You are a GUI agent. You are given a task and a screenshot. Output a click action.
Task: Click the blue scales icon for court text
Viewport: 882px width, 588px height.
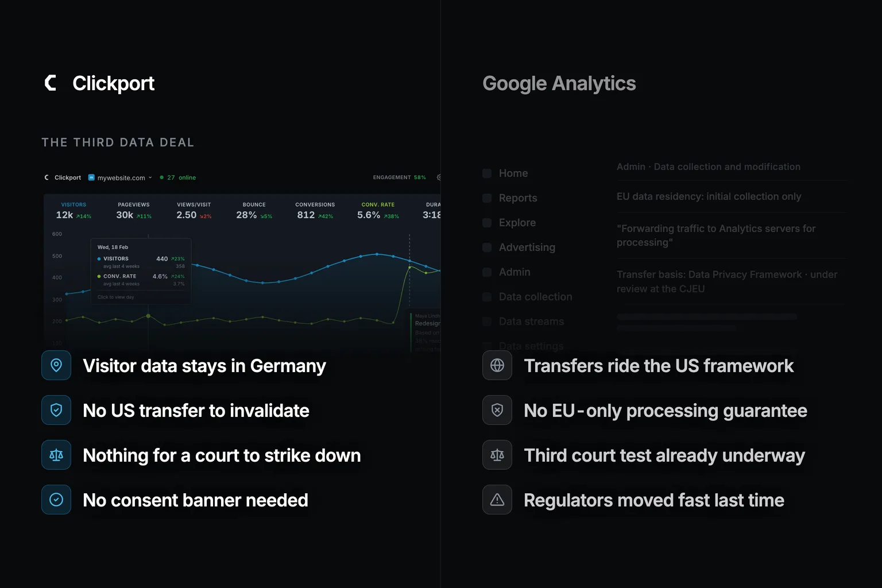tap(56, 455)
